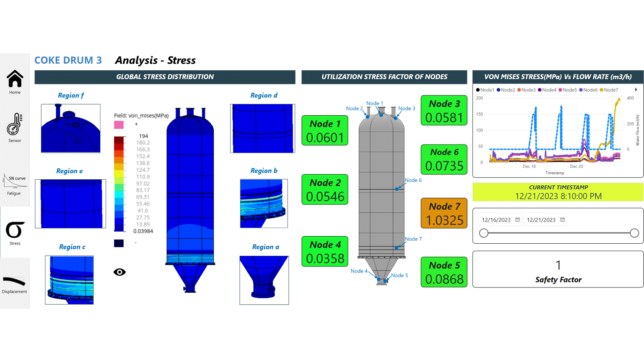Viewport: 644px width, 362px height.
Task: Select the Stress sigma icon
Action: click(15, 230)
